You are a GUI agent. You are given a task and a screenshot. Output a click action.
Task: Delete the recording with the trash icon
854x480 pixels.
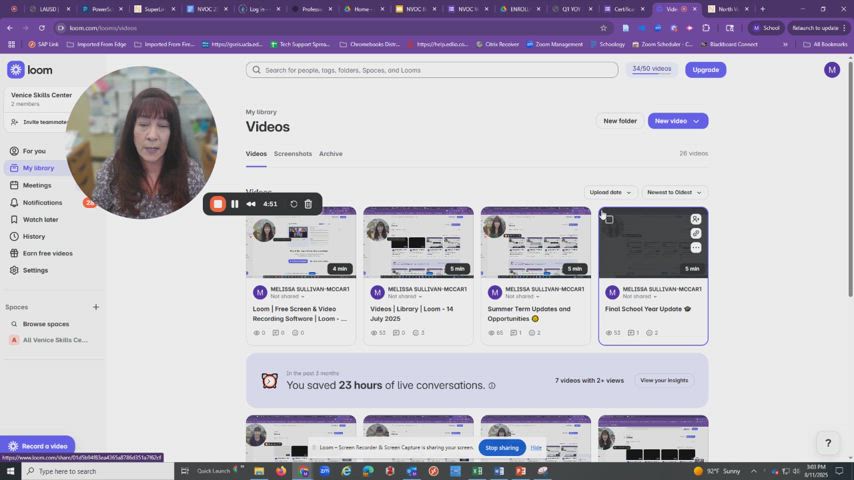[x=308, y=204]
